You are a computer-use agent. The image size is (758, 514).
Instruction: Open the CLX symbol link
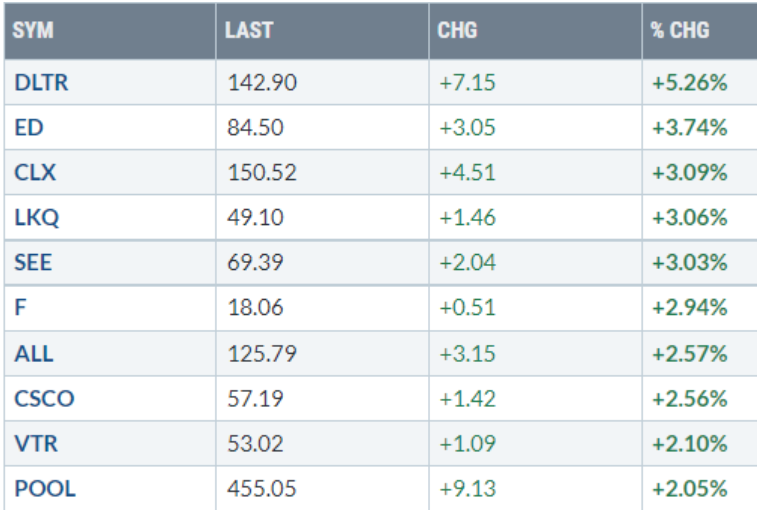35,172
